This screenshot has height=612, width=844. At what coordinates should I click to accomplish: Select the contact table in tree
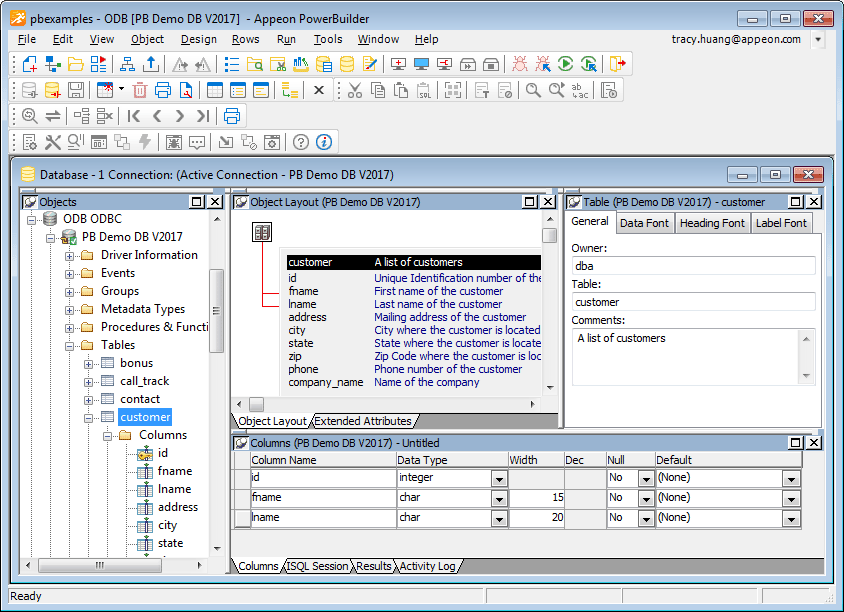(140, 399)
